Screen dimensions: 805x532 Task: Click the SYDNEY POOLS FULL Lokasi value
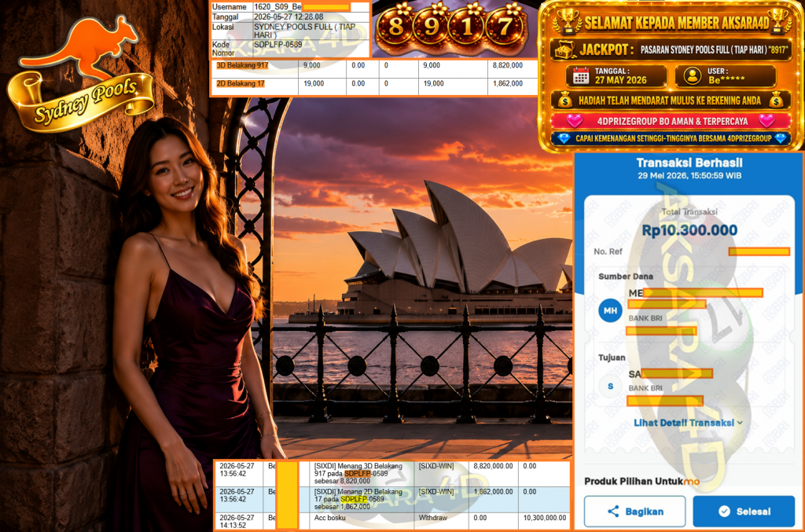coord(304,31)
